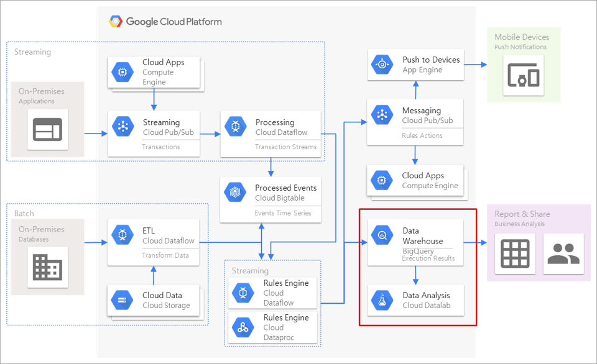Click the On-Premises Applications window icon

pyautogui.click(x=48, y=129)
